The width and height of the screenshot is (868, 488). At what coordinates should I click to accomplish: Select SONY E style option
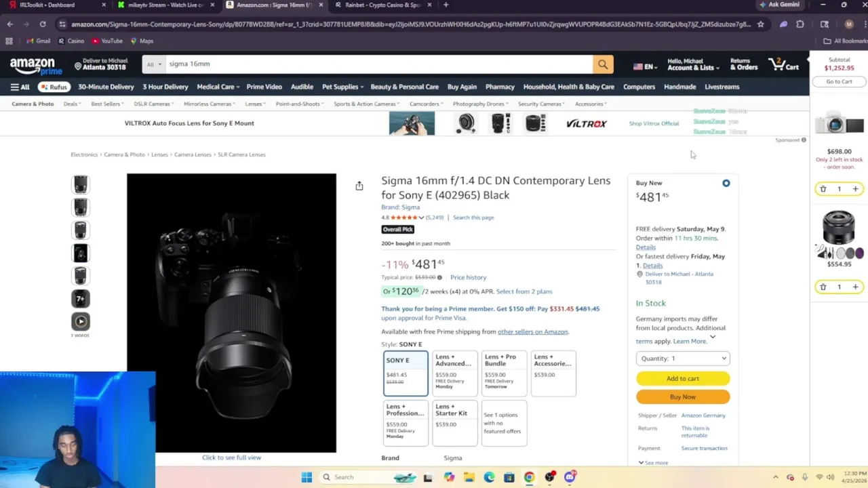tap(406, 373)
